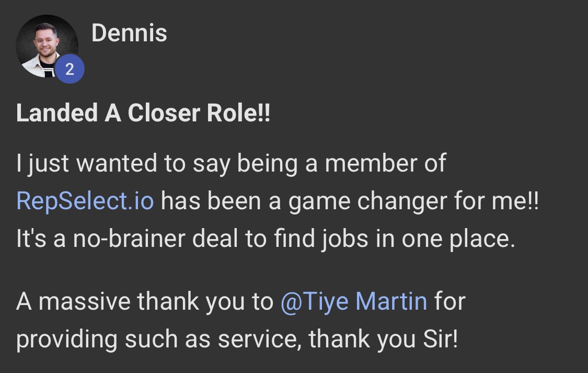Click the closing words 'thank you Sir!'

coord(383,340)
